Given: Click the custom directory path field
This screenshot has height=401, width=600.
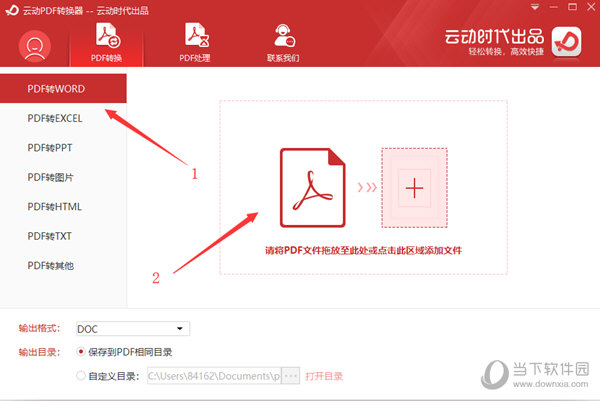Looking at the screenshot, I should [214, 376].
